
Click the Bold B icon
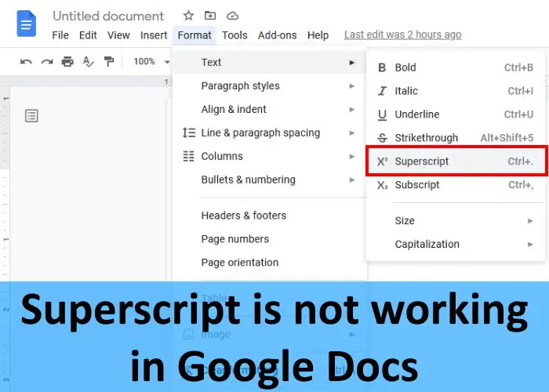(x=382, y=67)
